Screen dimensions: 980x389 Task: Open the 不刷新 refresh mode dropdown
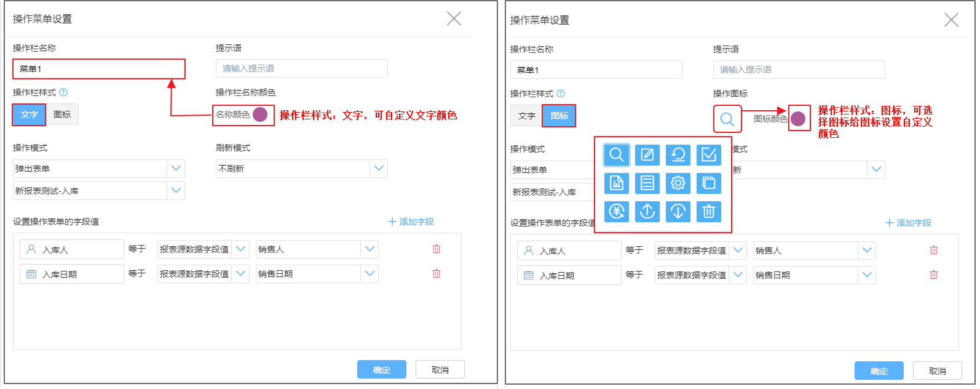(379, 168)
